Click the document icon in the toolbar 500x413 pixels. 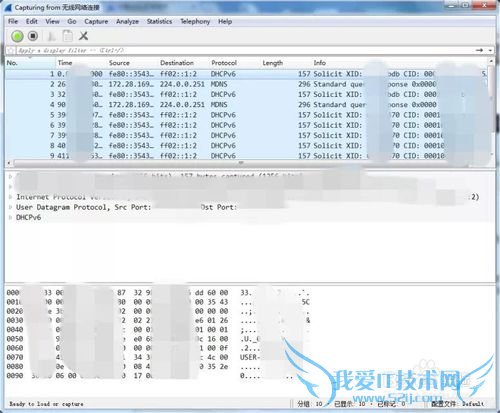(68, 36)
